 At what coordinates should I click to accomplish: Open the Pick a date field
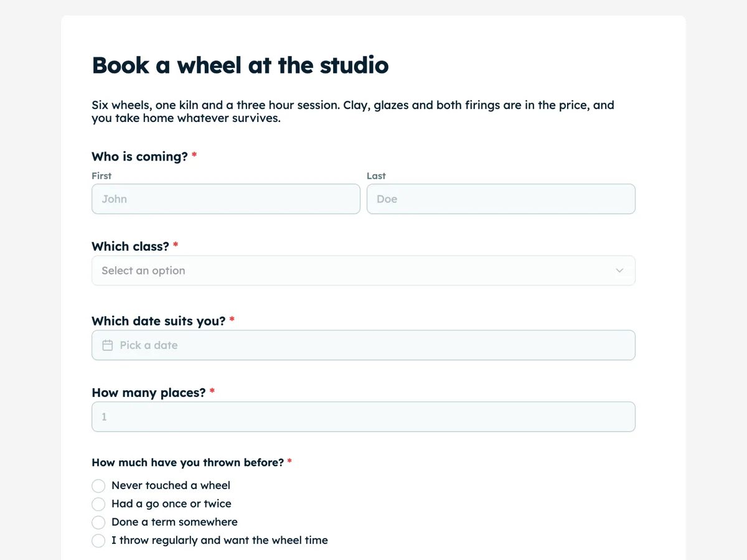pyautogui.click(x=364, y=345)
